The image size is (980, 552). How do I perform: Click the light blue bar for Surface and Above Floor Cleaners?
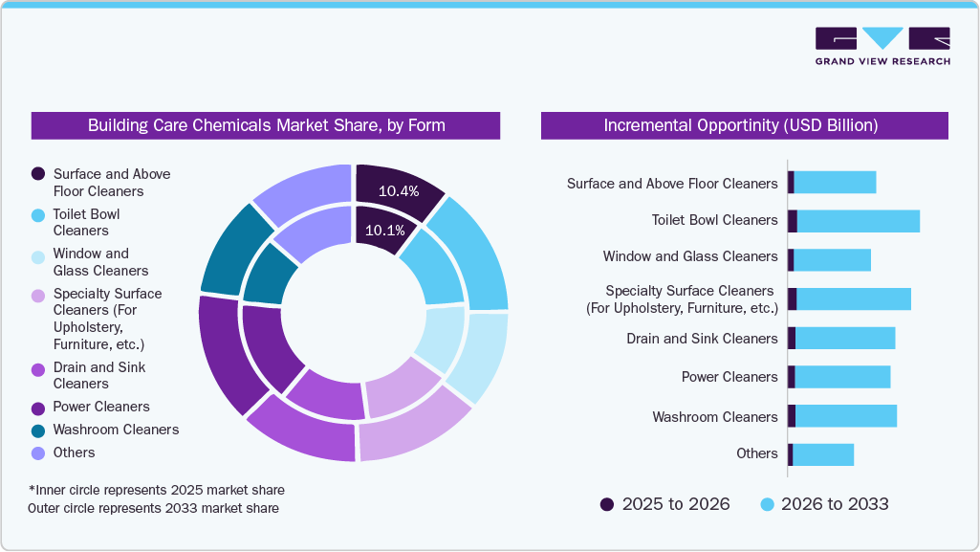835,183
